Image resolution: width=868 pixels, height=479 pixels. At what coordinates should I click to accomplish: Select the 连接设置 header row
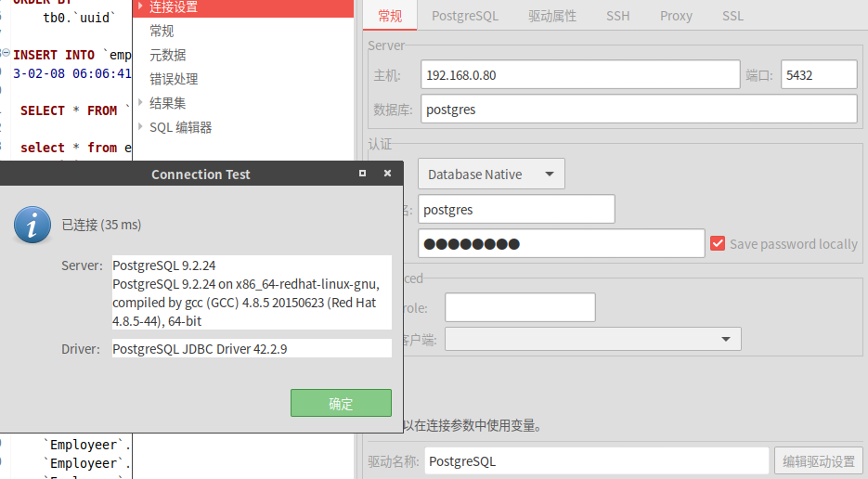point(243,7)
